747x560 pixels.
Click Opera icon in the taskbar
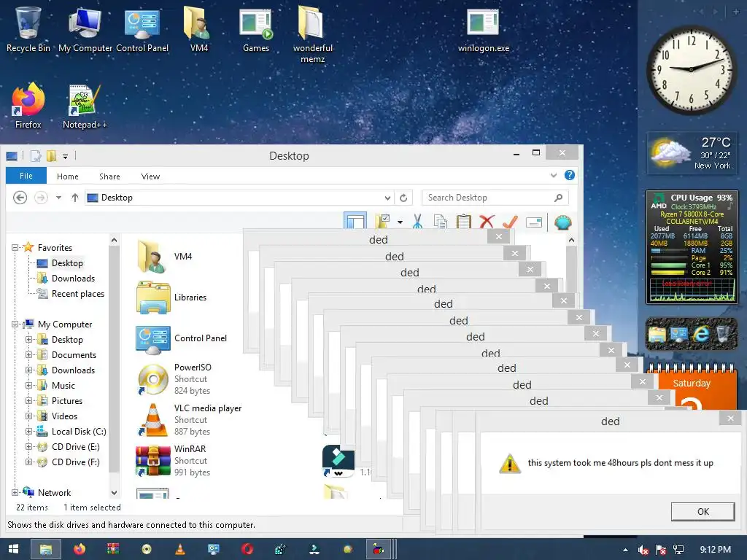click(247, 549)
